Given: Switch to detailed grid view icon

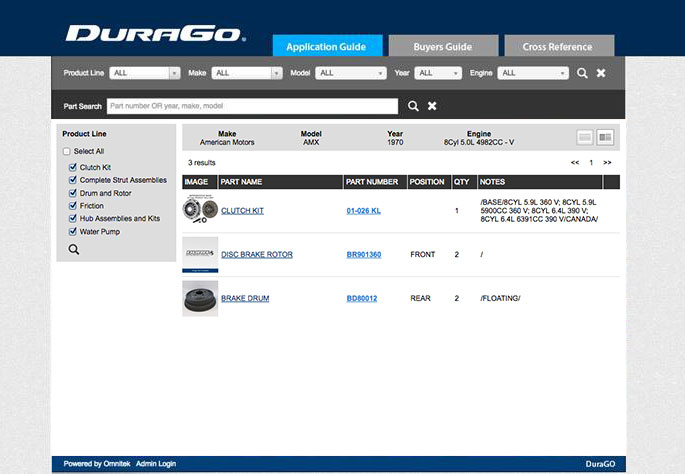Looking at the screenshot, I should pyautogui.click(x=605, y=138).
